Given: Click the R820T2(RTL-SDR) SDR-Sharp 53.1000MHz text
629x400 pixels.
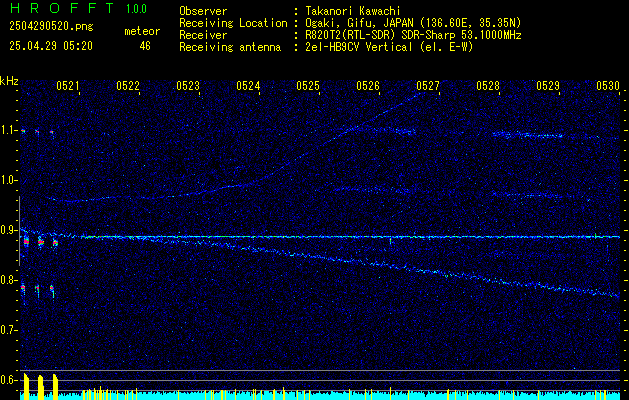Looking at the screenshot, I should pos(413,35).
